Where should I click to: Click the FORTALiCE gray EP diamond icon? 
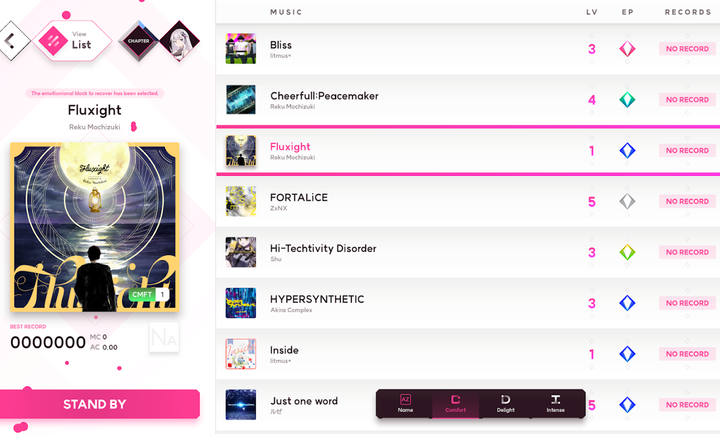(627, 201)
